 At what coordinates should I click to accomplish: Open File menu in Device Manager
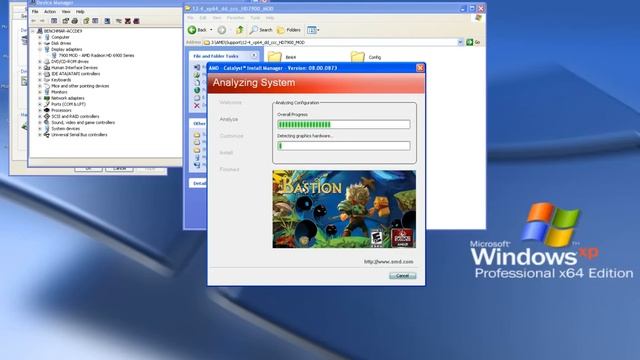pos(35,12)
